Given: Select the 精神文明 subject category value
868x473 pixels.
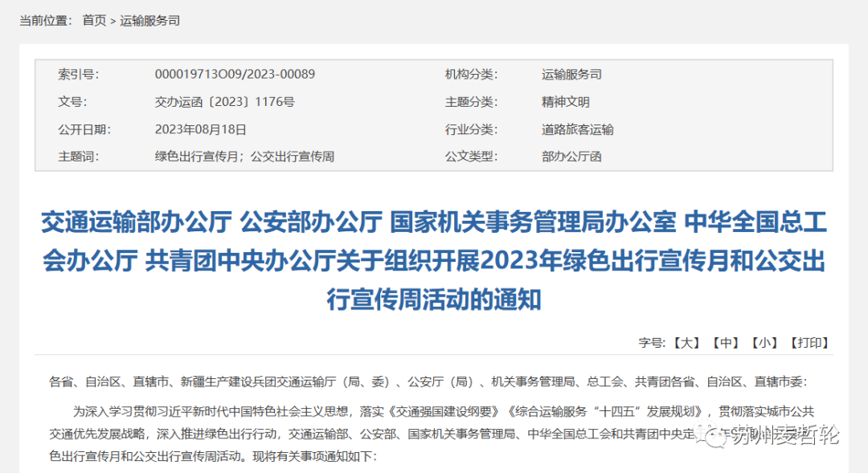Looking at the screenshot, I should tap(565, 102).
